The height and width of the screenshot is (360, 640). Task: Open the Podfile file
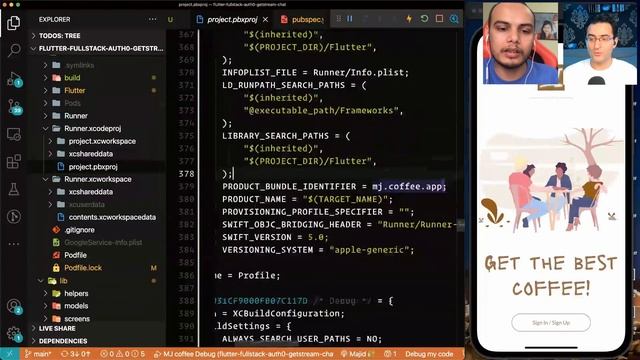pyautogui.click(x=76, y=255)
